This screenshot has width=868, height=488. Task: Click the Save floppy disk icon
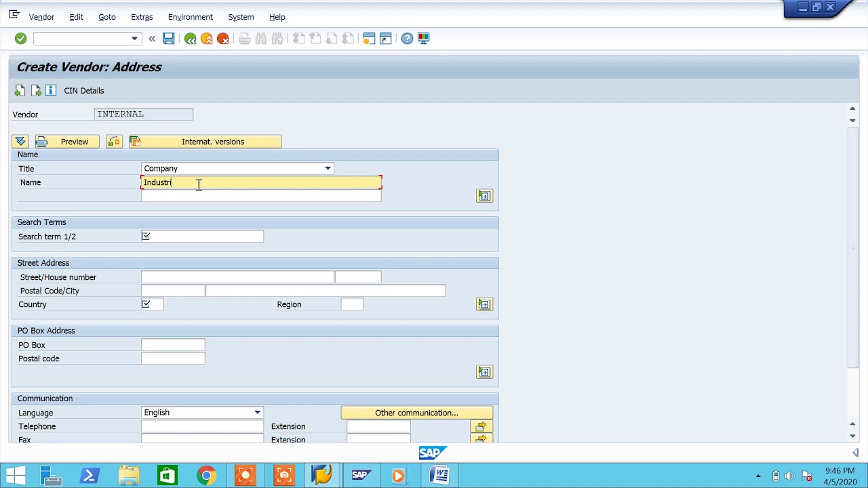(169, 39)
